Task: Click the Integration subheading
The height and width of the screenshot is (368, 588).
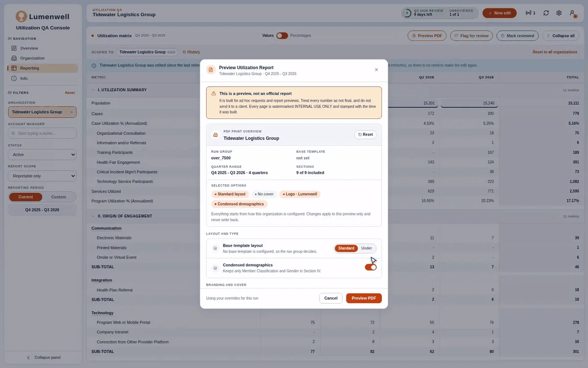Action: click(102, 280)
